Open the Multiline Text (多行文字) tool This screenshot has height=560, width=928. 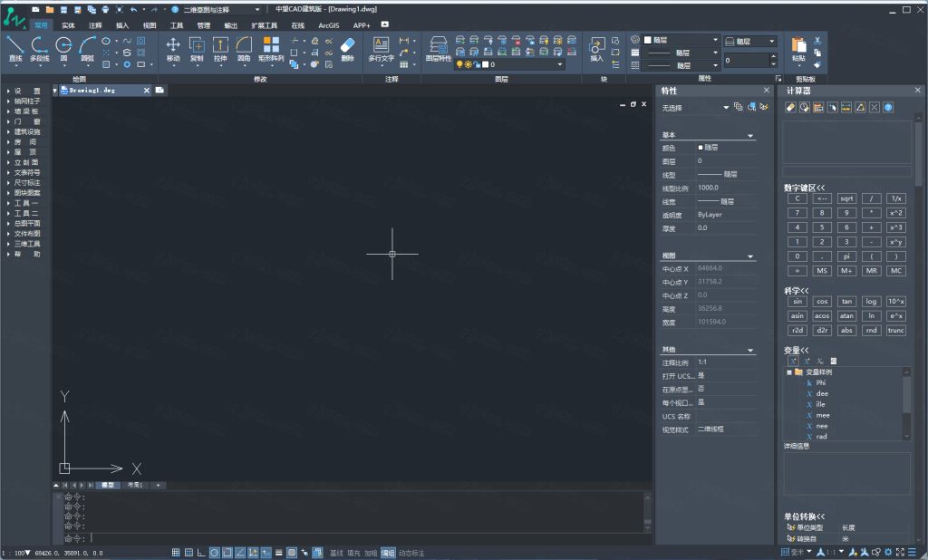pyautogui.click(x=382, y=51)
